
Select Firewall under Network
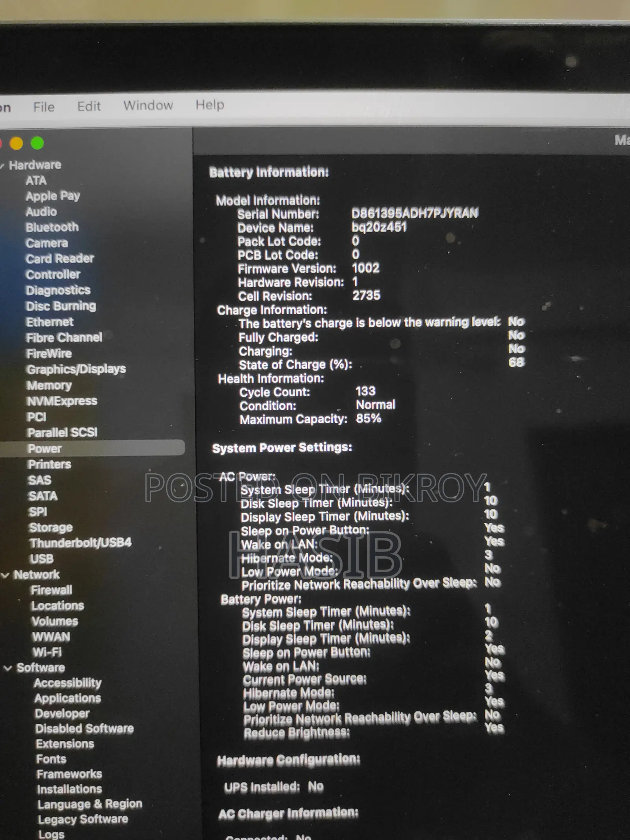click(52, 590)
